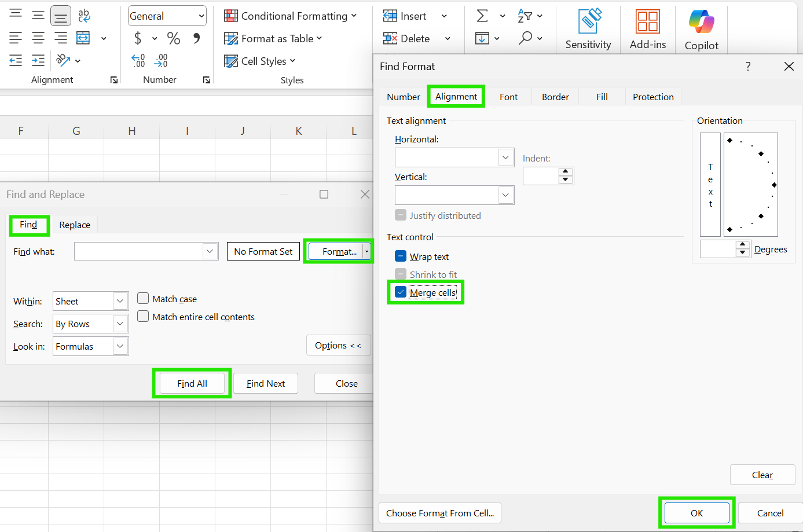This screenshot has width=803, height=532.
Task: Center text horizontally using ribbon icon
Action: coord(38,38)
